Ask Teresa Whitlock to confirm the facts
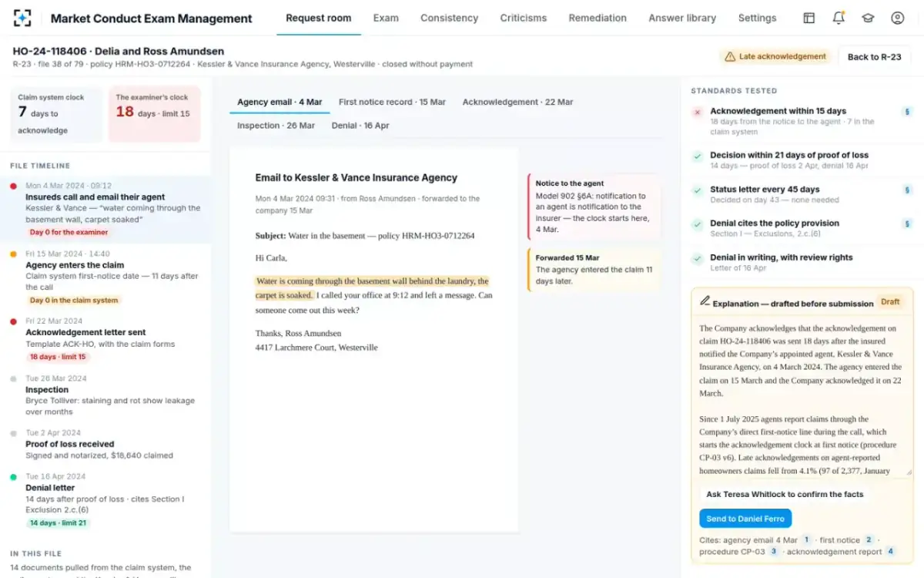Viewport: 924px width, 578px height. click(x=785, y=494)
